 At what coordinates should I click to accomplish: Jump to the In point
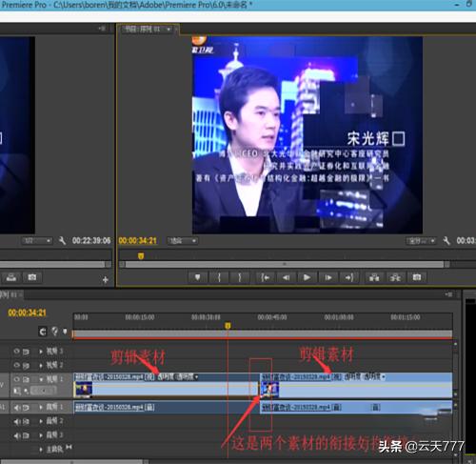(x=266, y=277)
